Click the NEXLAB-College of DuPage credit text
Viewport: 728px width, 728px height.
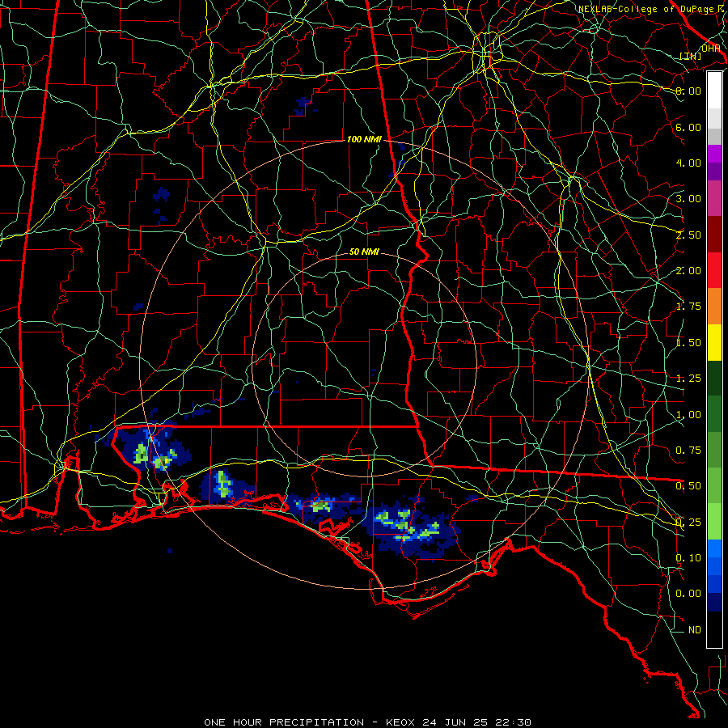pyautogui.click(x=652, y=9)
